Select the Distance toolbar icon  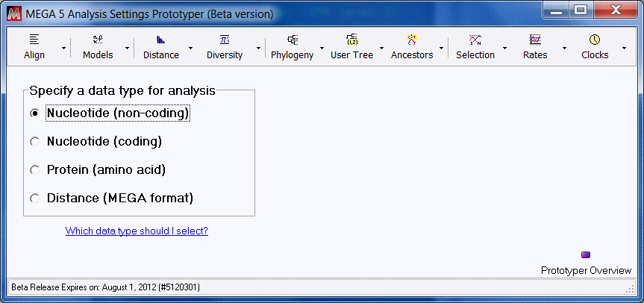160,40
